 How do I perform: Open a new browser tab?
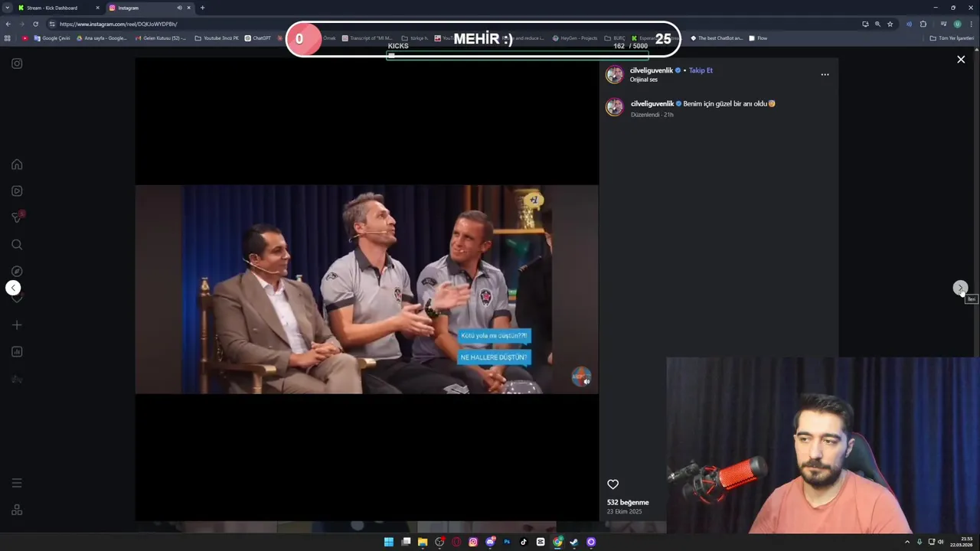202,8
